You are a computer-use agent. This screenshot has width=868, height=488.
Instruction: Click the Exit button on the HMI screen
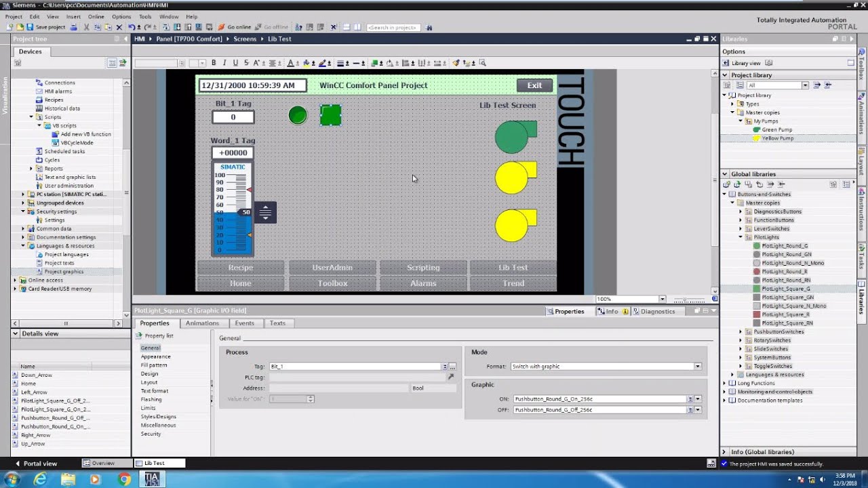[534, 85]
